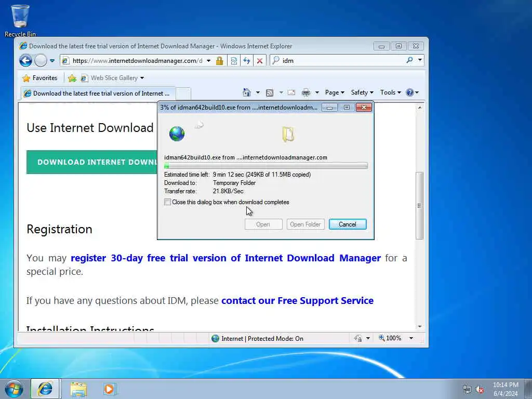Go back with the IE Back arrow

tap(25, 61)
